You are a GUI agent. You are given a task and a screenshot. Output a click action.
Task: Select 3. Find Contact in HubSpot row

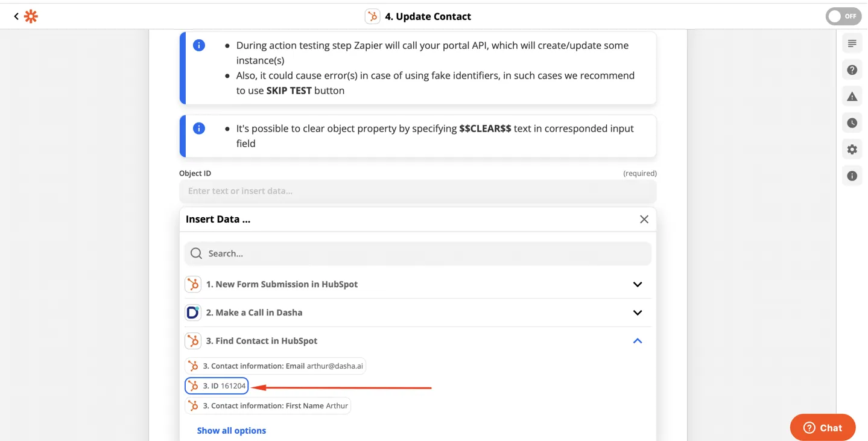417,341
